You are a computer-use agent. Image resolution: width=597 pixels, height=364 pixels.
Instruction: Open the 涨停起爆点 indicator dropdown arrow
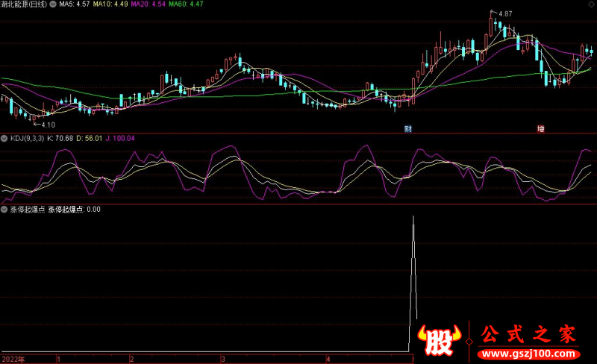click(4, 210)
